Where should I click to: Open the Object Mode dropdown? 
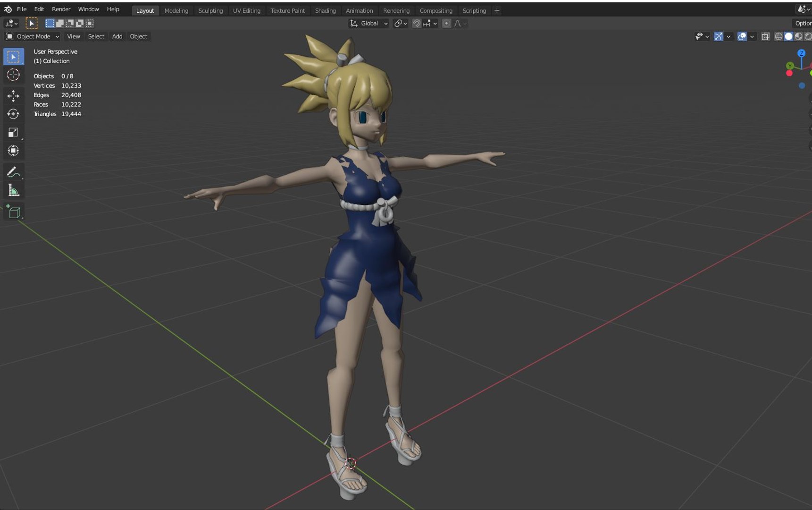(33, 36)
